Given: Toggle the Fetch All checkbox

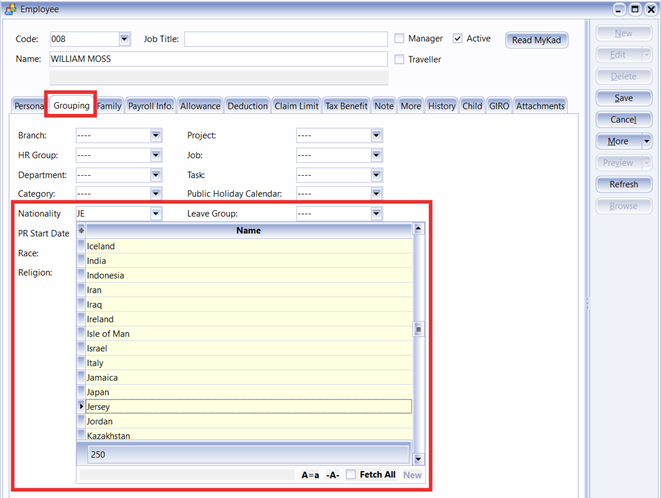Looking at the screenshot, I should coord(351,475).
